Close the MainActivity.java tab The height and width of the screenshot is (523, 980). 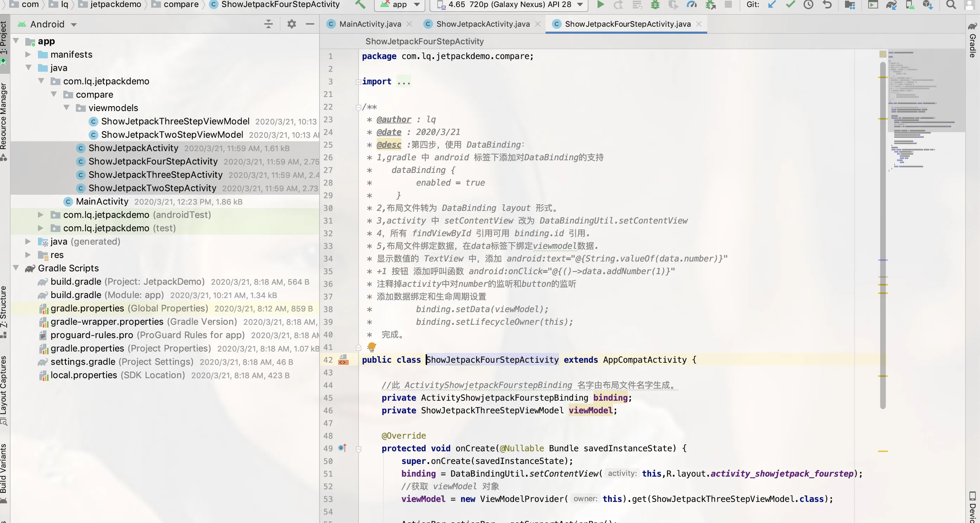[410, 24]
